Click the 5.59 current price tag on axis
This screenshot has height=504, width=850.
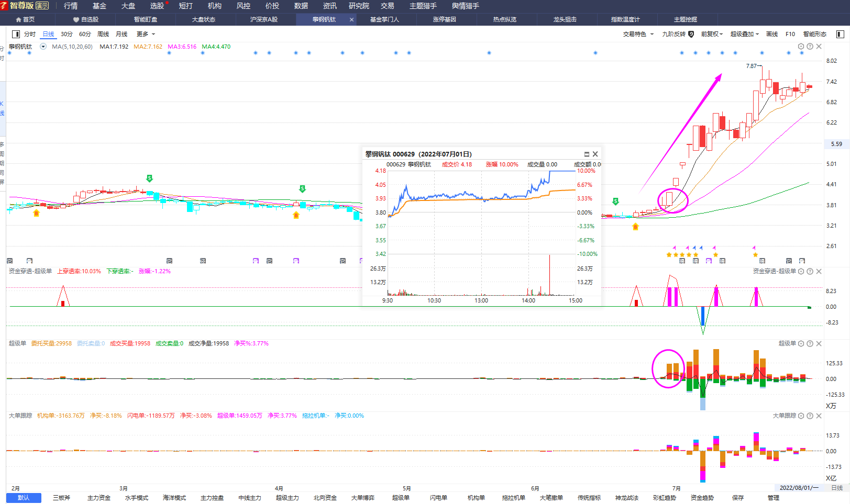click(x=836, y=144)
